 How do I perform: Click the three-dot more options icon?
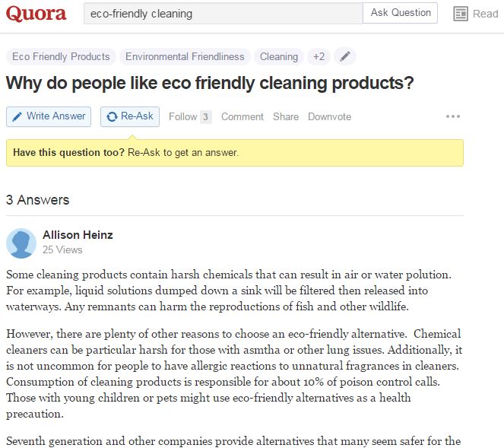(x=453, y=116)
